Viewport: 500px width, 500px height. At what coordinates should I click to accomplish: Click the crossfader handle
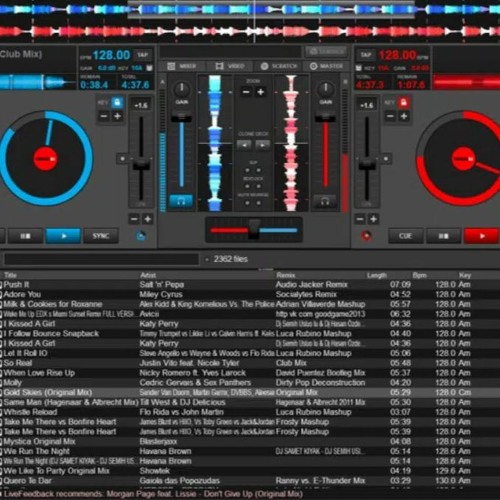click(254, 229)
